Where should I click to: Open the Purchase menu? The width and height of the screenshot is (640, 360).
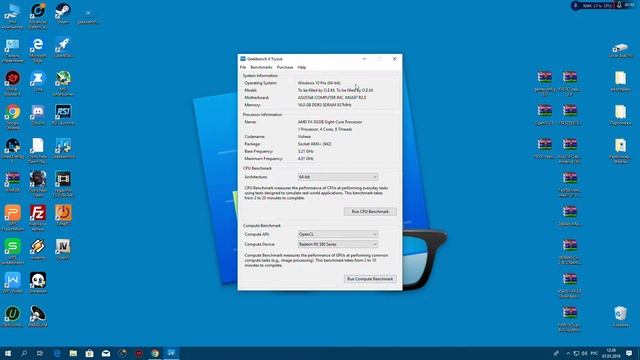pos(285,67)
